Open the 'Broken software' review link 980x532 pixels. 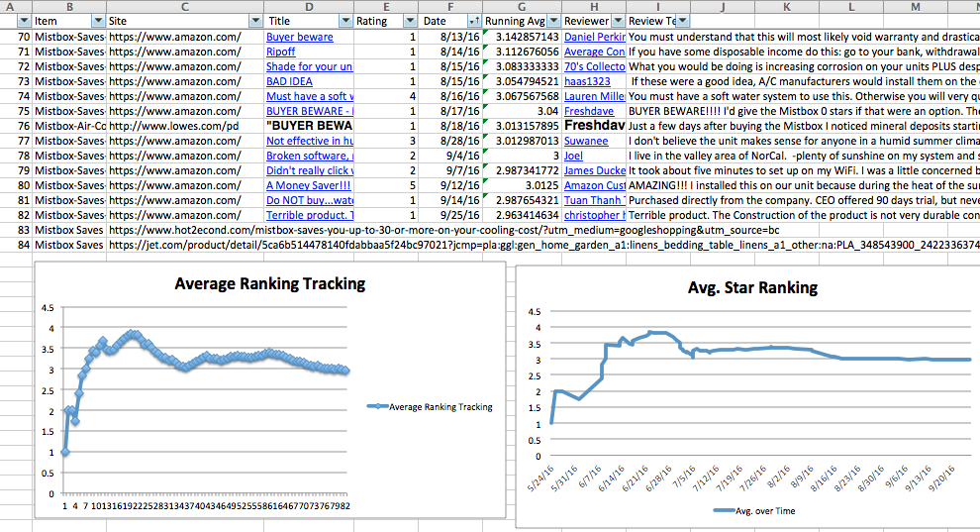[310, 156]
